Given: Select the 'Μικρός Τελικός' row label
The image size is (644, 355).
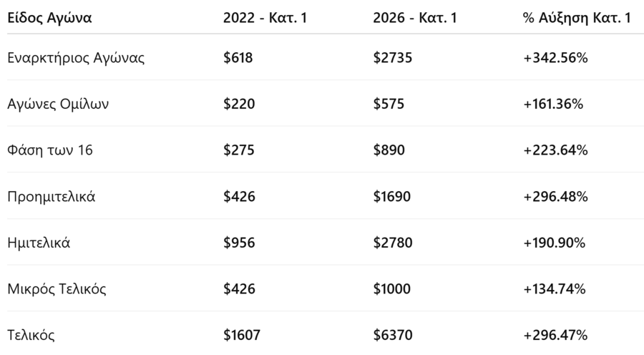Looking at the screenshot, I should [57, 288].
